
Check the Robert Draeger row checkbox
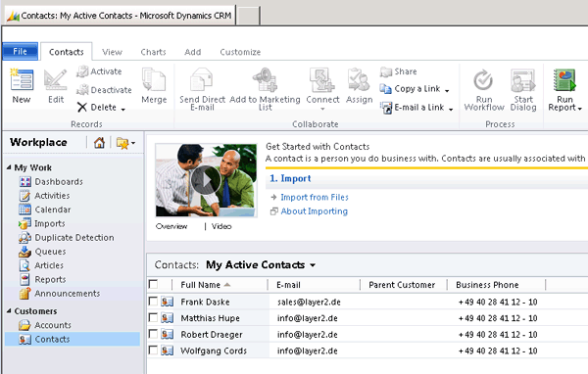[153, 334]
